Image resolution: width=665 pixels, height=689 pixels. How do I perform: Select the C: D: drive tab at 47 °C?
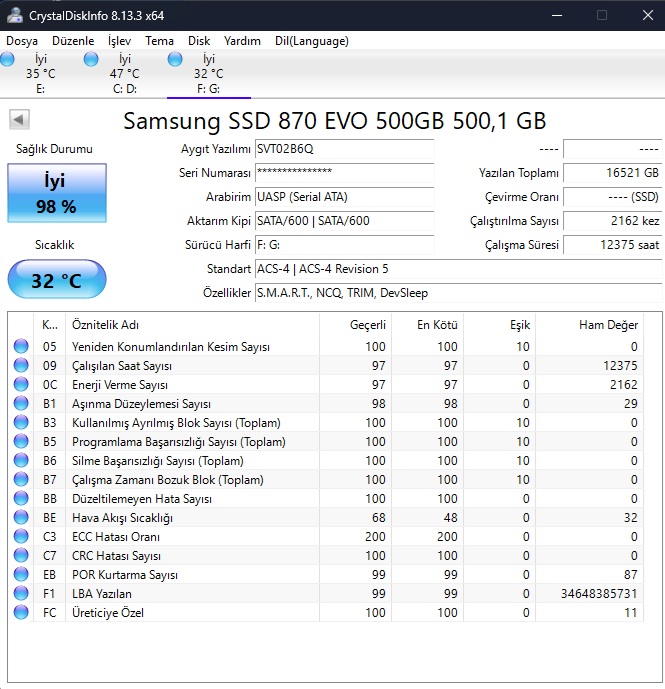point(125,73)
